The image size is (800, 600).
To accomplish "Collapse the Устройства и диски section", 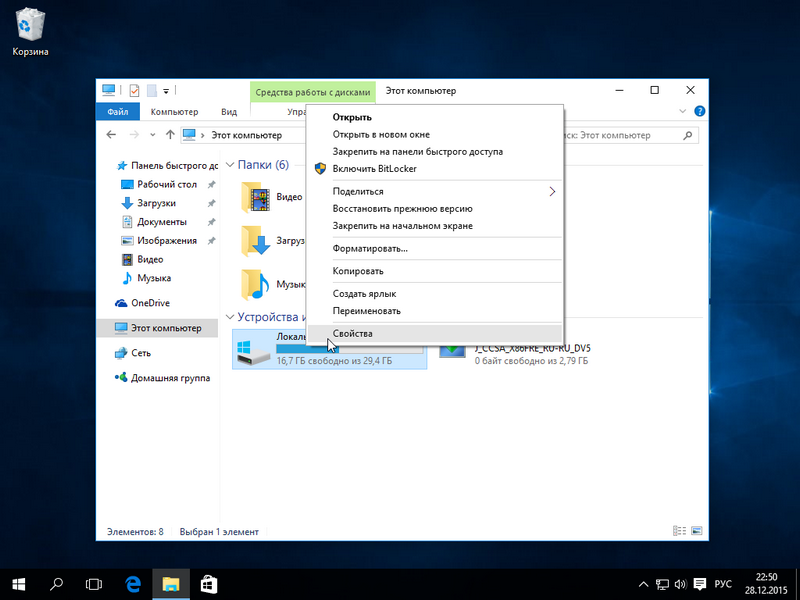I will point(230,317).
